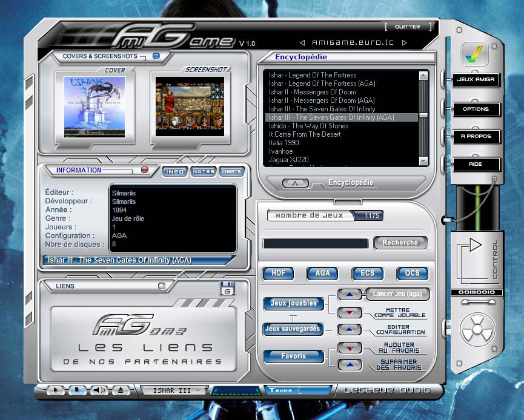The width and height of the screenshot is (524, 420).
Task: Click the Jeux jouables button
Action: point(293,303)
